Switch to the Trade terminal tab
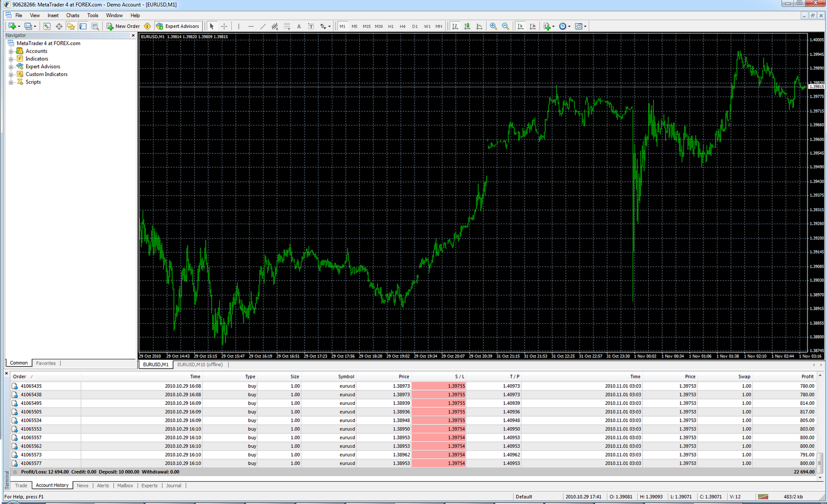This screenshot has width=827, height=504. pyautogui.click(x=21, y=485)
